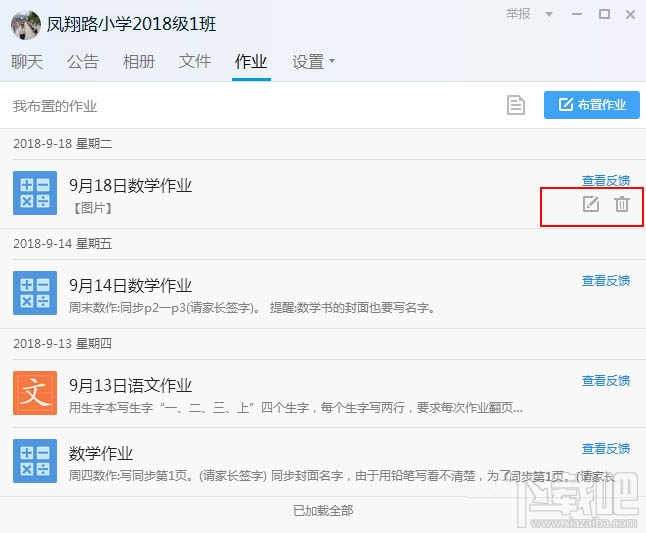Click the 已加载全部 footer text
The width and height of the screenshot is (646, 533).
(323, 511)
